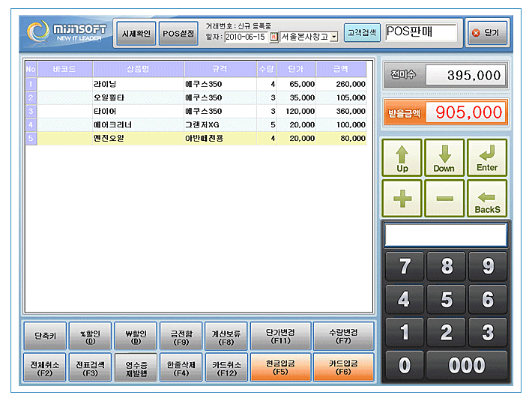Viewport: 532px width, 401px height.
Task: Tap keypad digit 8
Action: point(446,266)
